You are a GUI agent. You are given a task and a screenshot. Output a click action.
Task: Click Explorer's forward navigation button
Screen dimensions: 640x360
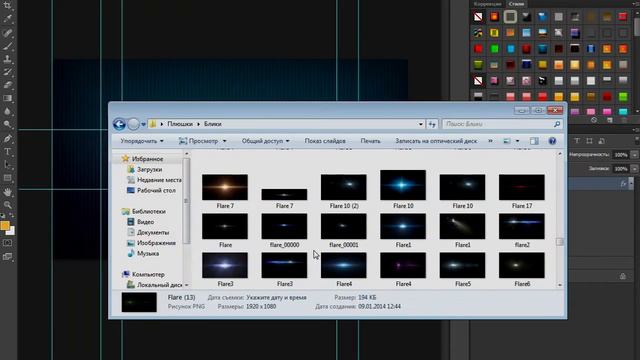tap(133, 124)
